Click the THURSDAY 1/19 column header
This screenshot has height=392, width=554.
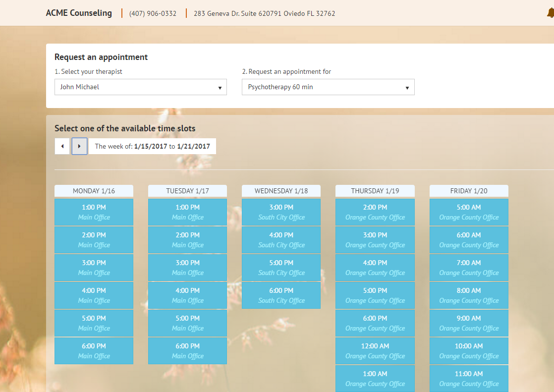pyautogui.click(x=375, y=191)
